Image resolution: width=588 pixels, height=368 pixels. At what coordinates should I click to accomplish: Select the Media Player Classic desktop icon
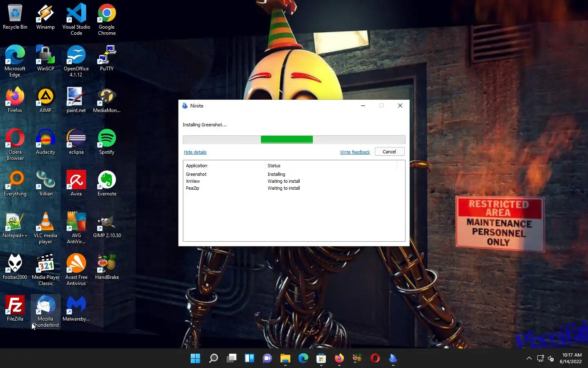(x=45, y=270)
